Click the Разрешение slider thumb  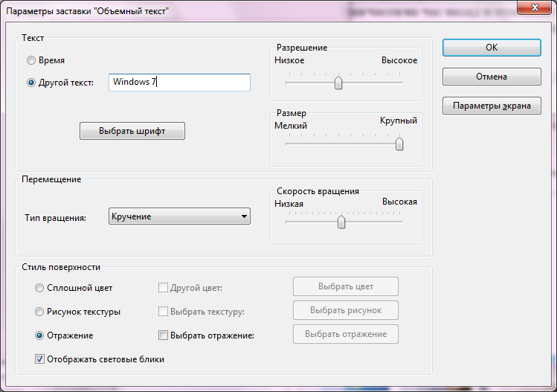(x=338, y=83)
